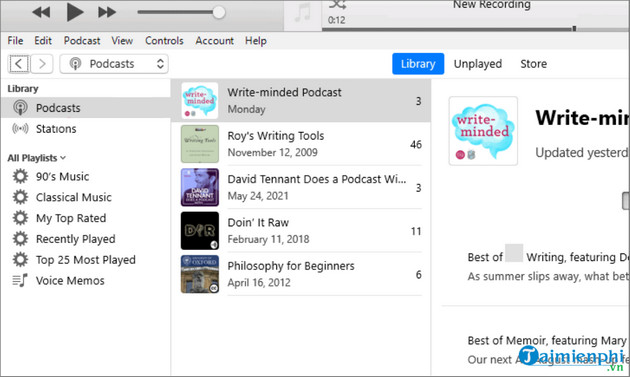This screenshot has width=630, height=377.
Task: Click the Stations radio-wave icon
Action: coord(20,129)
